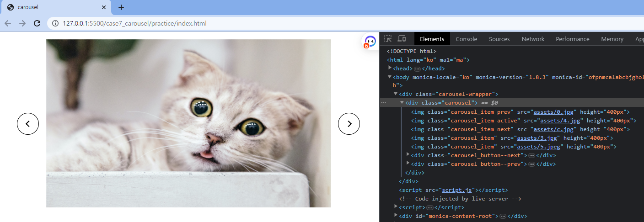Viewport: 644px width, 222px height.
Task: Collapse the carousel-wrapper div node
Action: (396, 94)
